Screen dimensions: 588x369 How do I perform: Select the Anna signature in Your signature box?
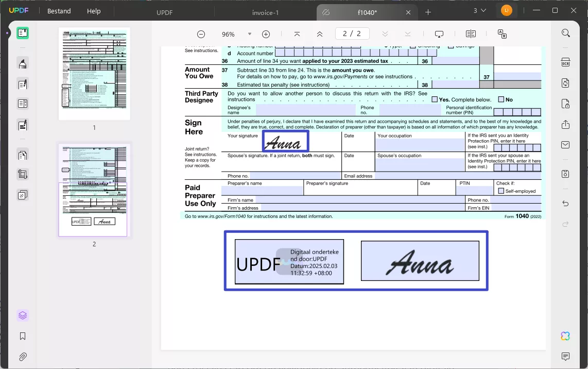pyautogui.click(x=285, y=142)
